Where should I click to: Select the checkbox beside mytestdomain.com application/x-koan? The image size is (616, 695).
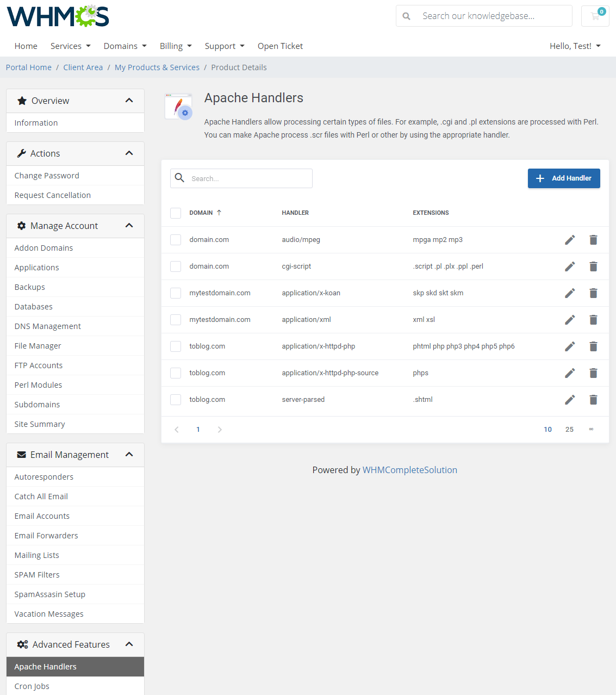pos(176,293)
